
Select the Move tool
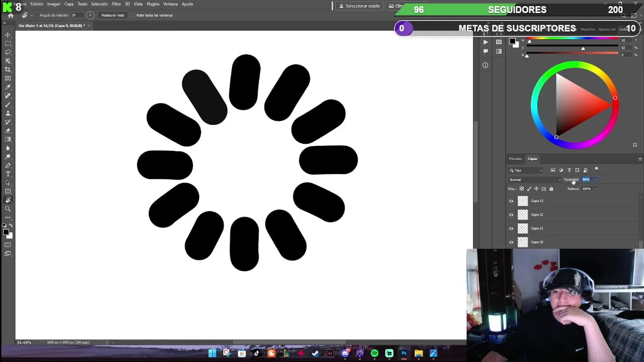click(8, 35)
